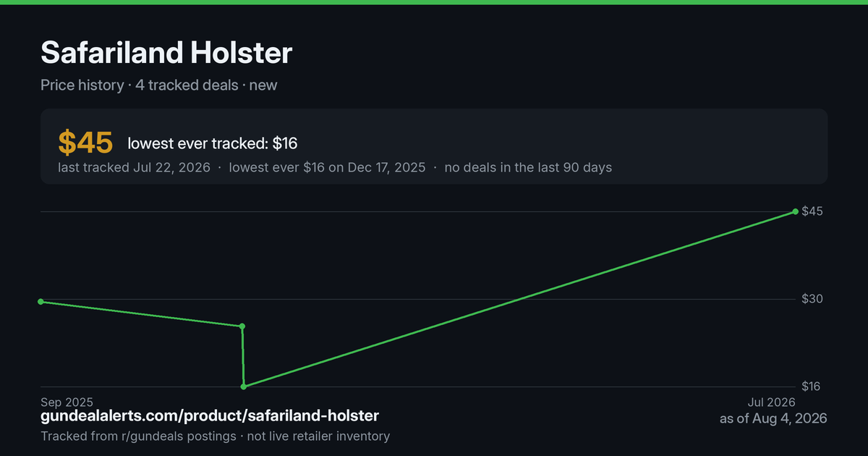Screen dimensions: 868x456
Task: Click the no deals in last 90 days note
Action: pos(528,167)
